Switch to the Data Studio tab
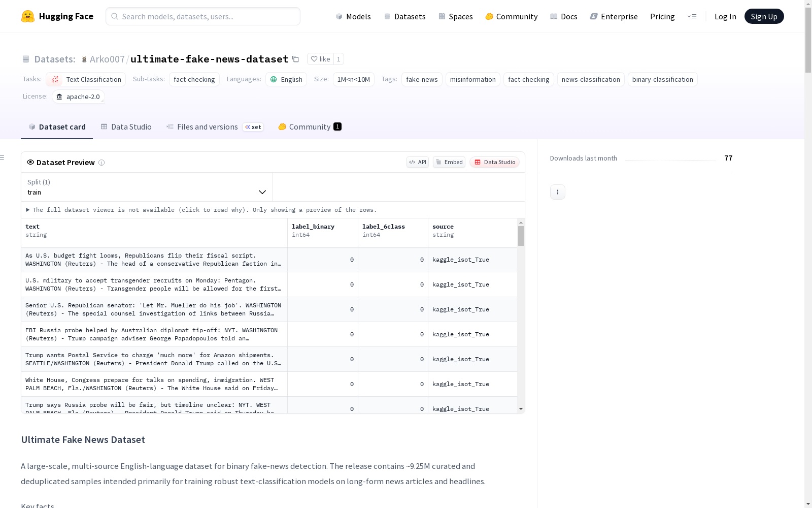 [126, 127]
